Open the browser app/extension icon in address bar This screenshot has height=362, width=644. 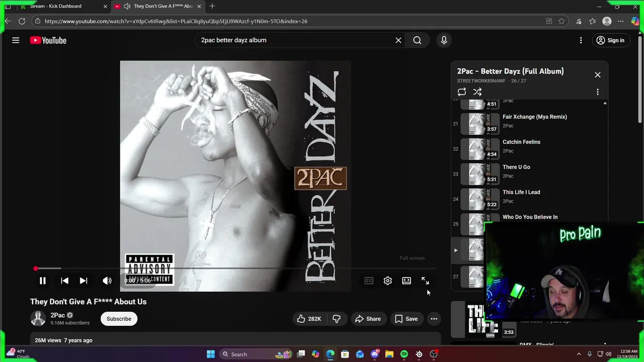549,21
